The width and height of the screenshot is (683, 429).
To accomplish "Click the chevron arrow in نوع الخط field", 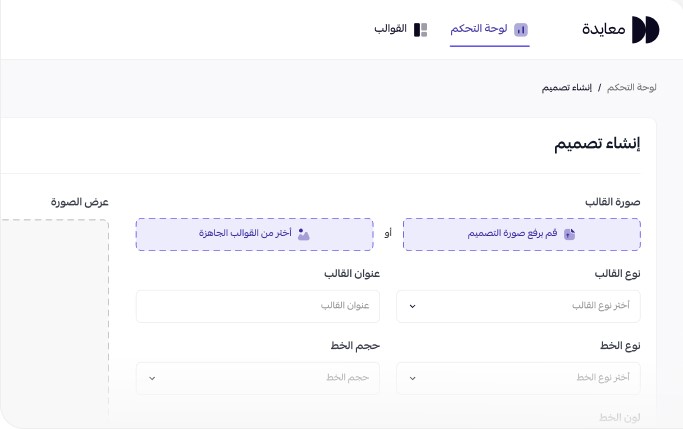I will click(x=413, y=378).
